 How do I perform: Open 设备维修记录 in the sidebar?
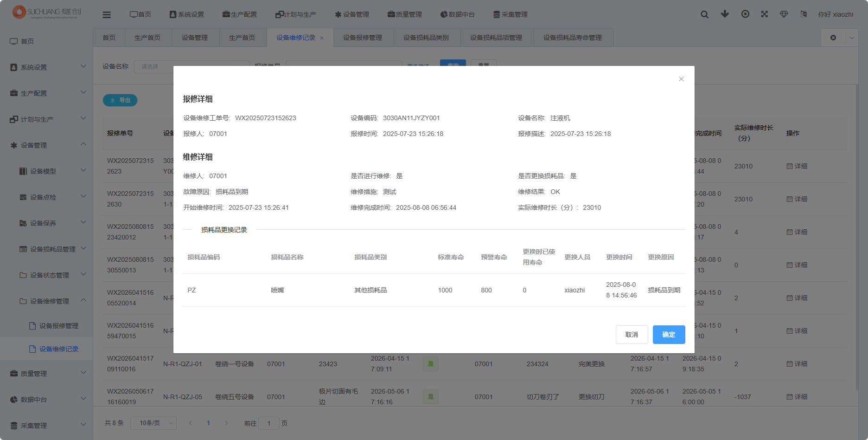(46, 349)
